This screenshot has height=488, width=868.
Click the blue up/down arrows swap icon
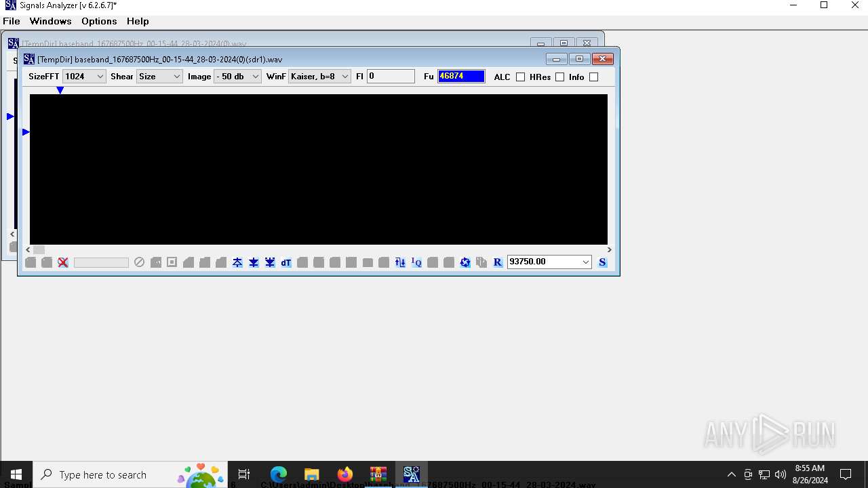coord(400,262)
